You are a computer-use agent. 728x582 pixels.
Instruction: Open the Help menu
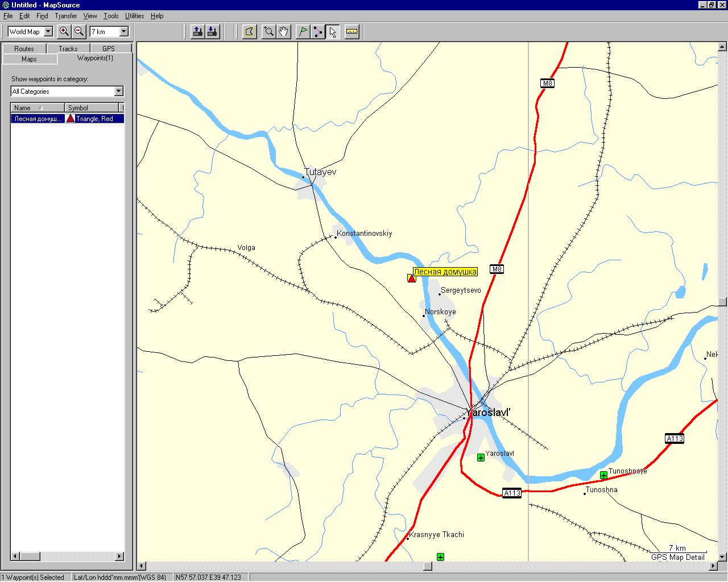point(157,16)
